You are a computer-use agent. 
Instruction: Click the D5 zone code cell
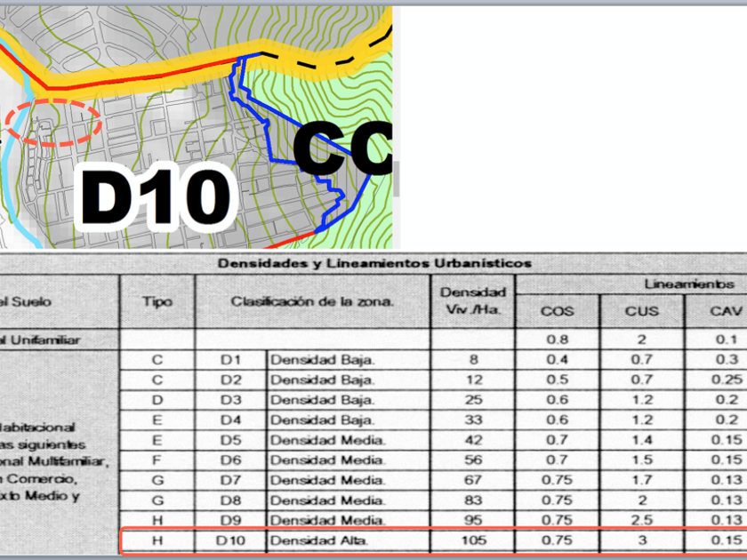point(231,440)
